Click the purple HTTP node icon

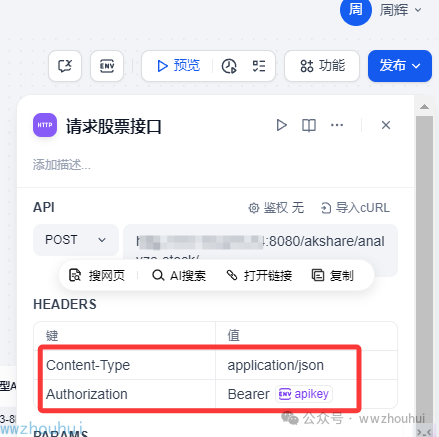tap(45, 125)
